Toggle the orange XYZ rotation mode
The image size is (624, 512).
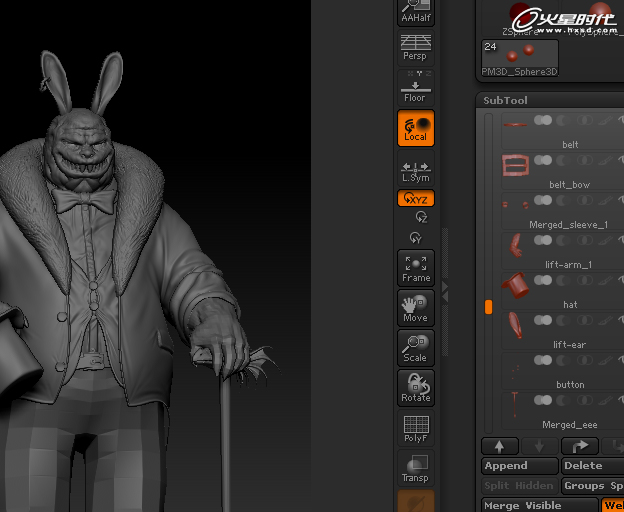coord(415,198)
